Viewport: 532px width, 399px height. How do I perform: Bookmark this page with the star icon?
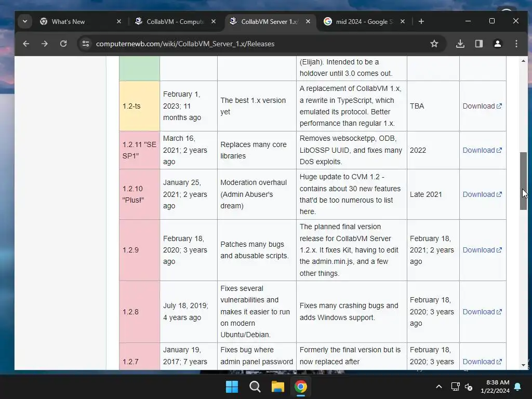click(434, 44)
